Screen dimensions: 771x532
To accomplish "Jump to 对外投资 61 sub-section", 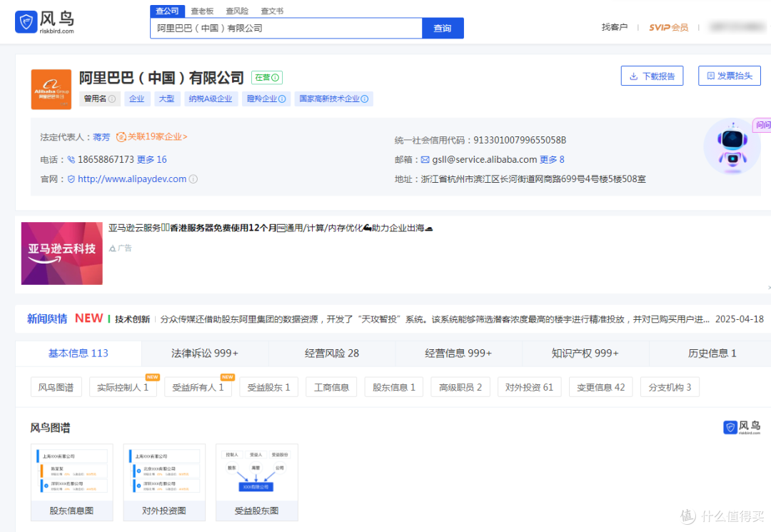I will tap(529, 387).
